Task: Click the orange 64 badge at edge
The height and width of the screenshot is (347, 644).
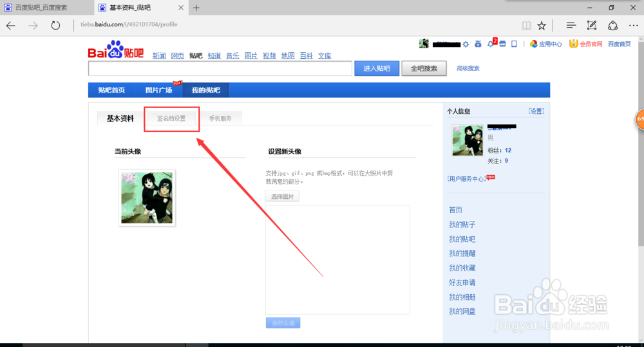Action: tap(640, 120)
